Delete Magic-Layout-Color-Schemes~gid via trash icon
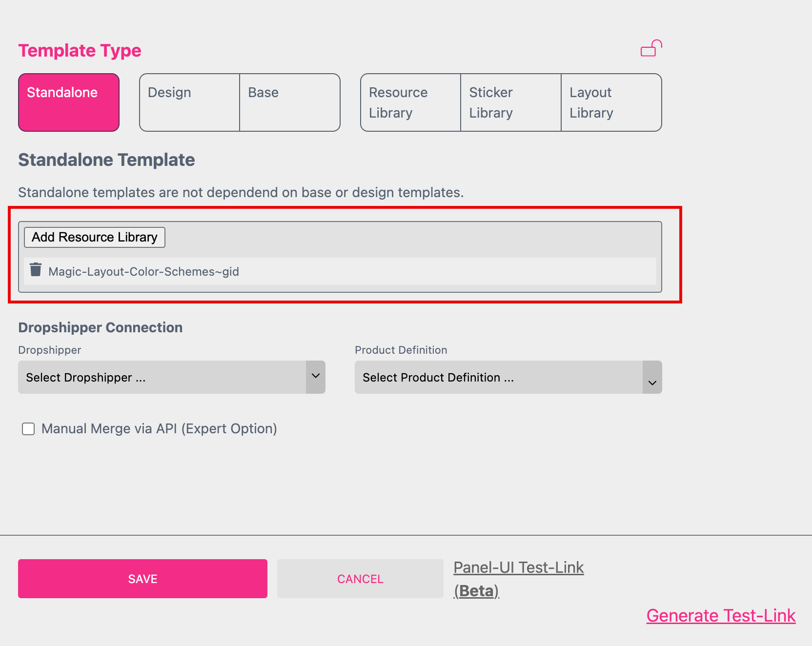The width and height of the screenshot is (812, 646). 36,270
